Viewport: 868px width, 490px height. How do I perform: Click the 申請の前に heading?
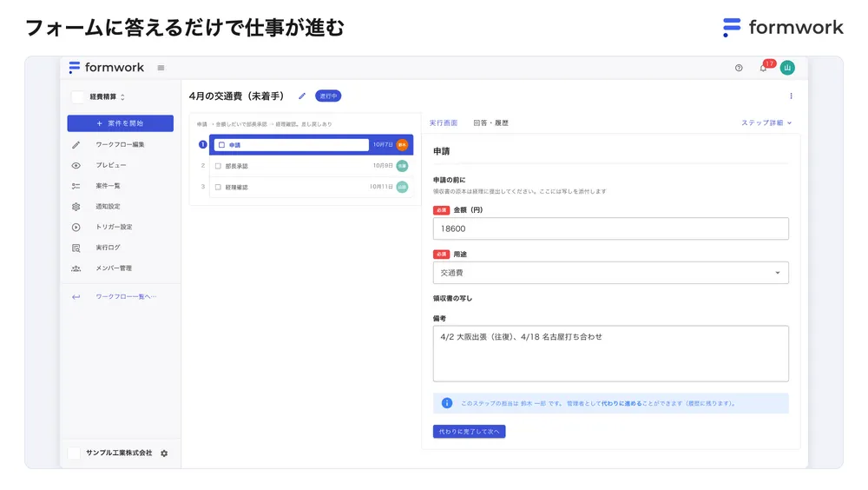click(449, 180)
